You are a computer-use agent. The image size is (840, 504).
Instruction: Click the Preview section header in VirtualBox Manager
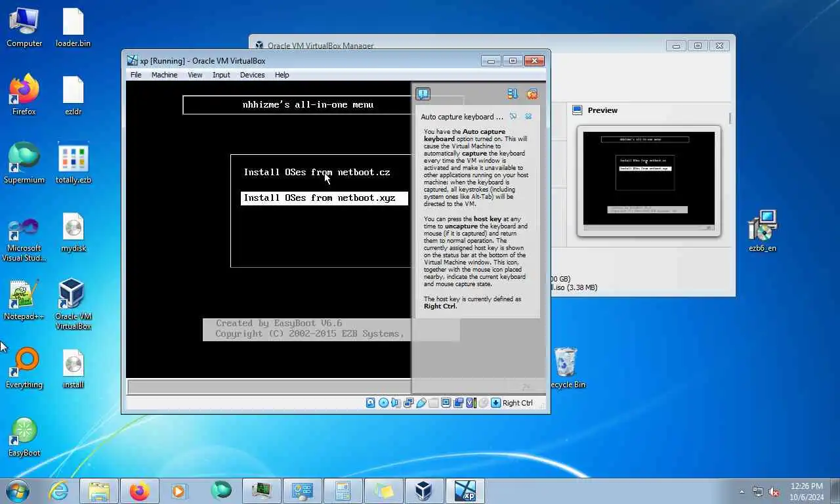tap(602, 110)
